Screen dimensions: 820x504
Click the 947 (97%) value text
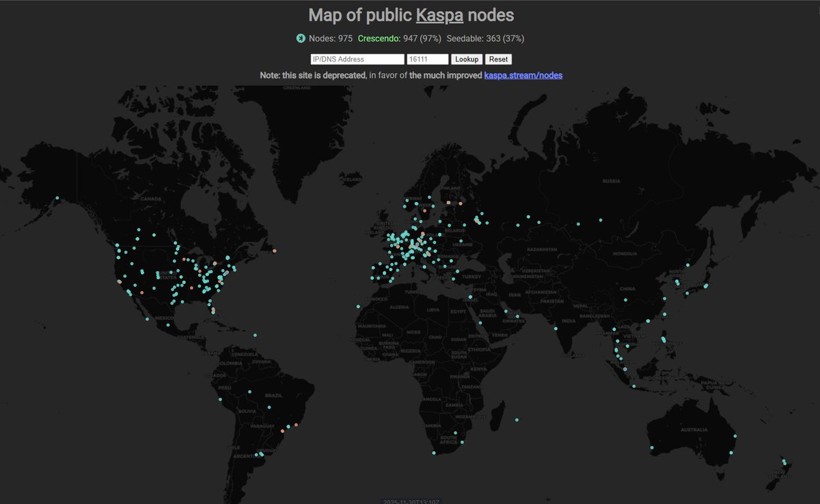422,38
